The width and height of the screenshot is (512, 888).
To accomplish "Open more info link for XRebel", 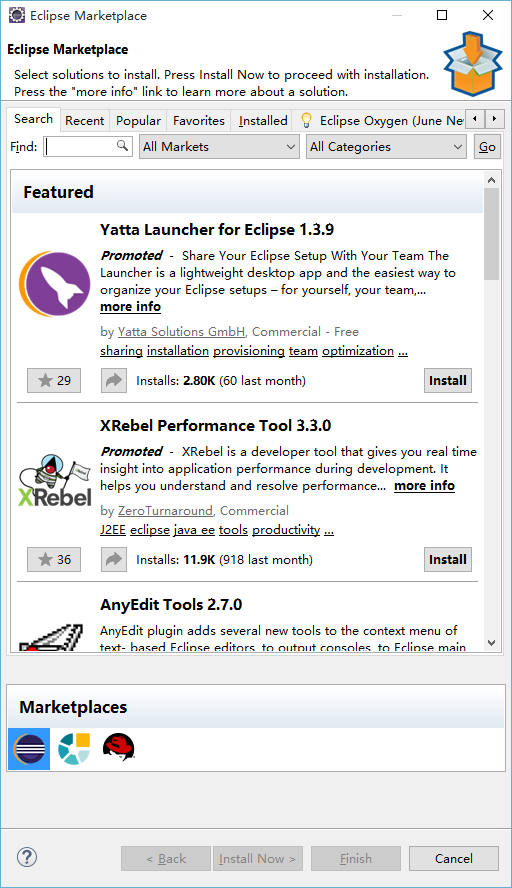I will tap(424, 485).
